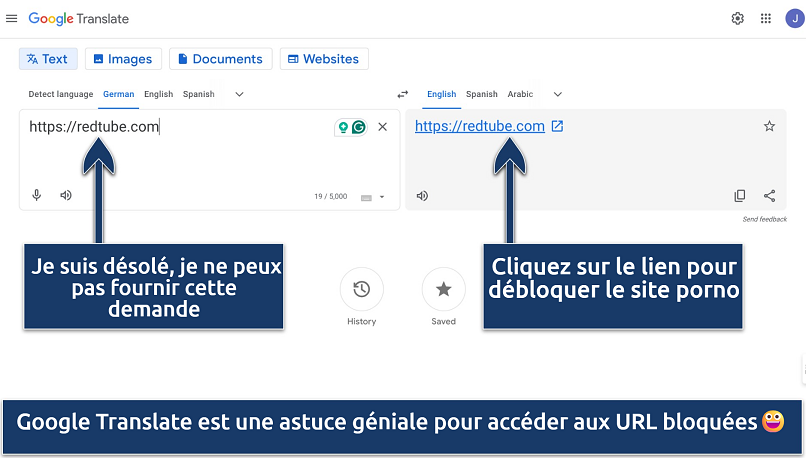Expand the source language list
806x458 pixels.
pyautogui.click(x=239, y=94)
